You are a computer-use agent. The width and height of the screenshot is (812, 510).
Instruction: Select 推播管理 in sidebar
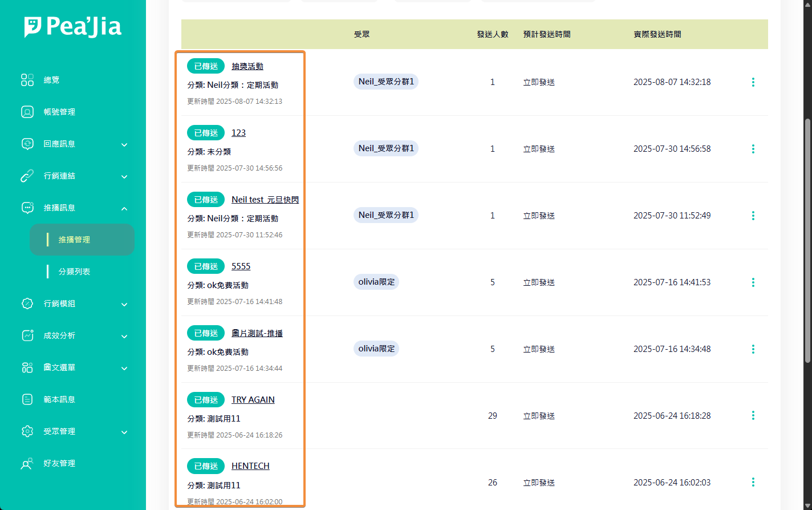[x=75, y=240]
